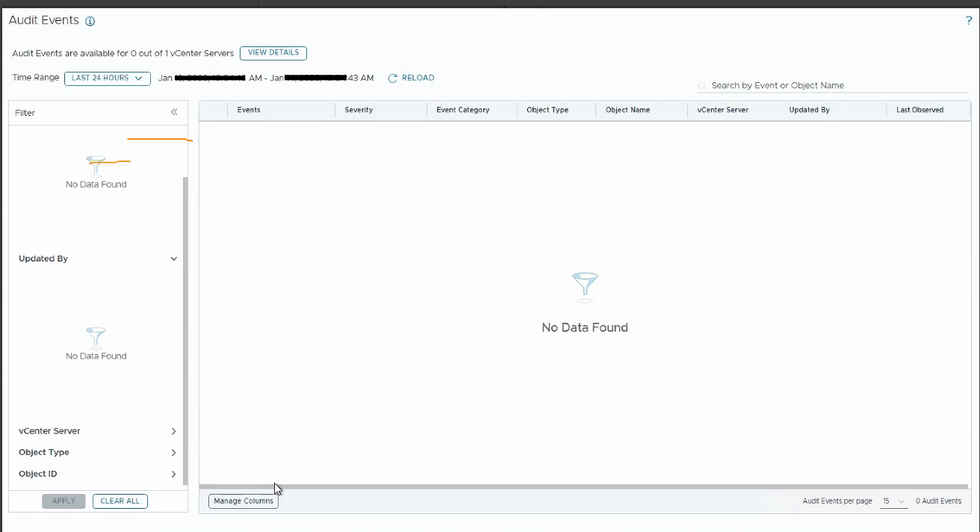Click the Reload circular arrow icon

(x=392, y=78)
